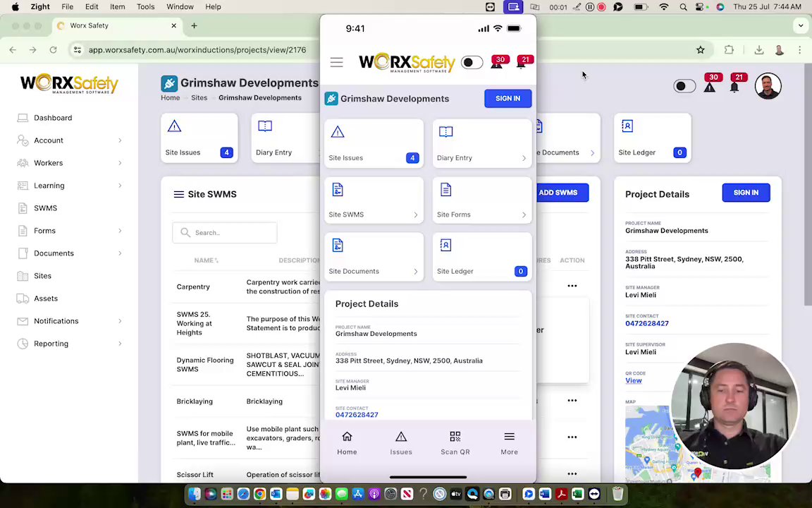812x508 pixels.
Task: Click the desktop site contact number 0472628427
Action: [647, 323]
